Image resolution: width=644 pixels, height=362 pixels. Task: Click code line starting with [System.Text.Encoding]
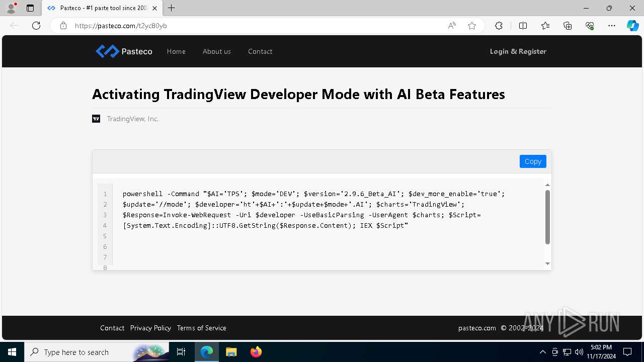tap(266, 225)
